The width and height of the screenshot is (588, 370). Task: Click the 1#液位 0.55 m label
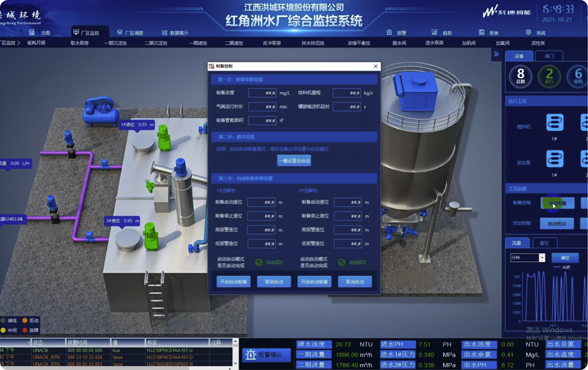(x=137, y=125)
